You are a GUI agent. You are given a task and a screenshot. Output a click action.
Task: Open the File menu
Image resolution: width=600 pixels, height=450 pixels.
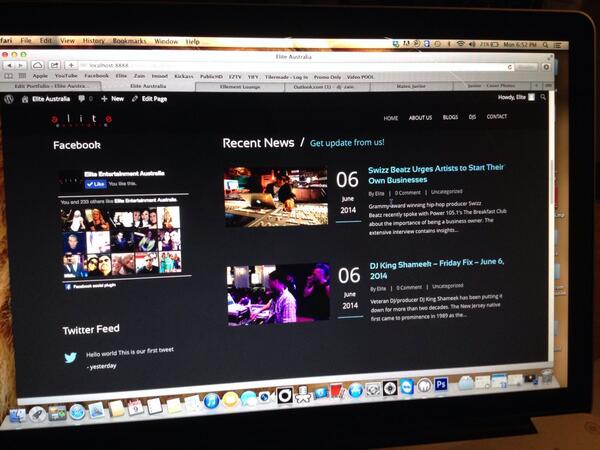tap(26, 40)
